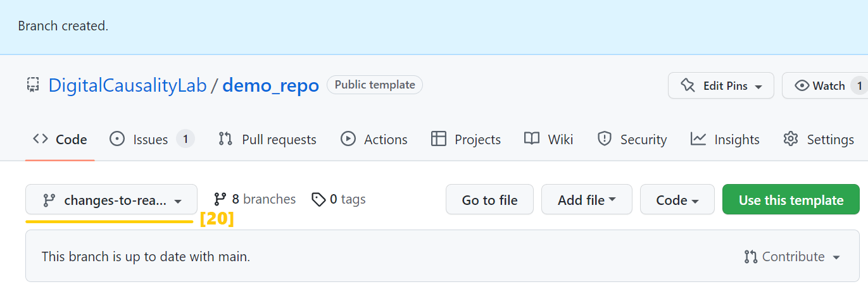Click the pin icon in Edit Pins

(x=688, y=86)
